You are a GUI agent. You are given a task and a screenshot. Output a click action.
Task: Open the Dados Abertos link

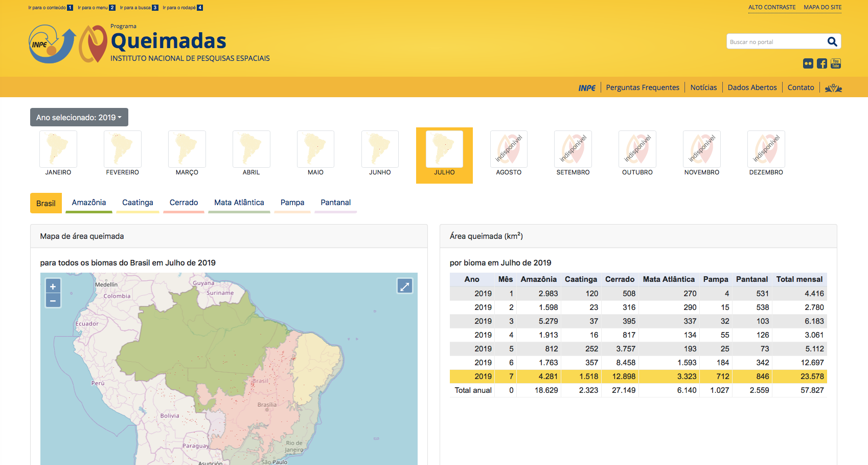(752, 87)
